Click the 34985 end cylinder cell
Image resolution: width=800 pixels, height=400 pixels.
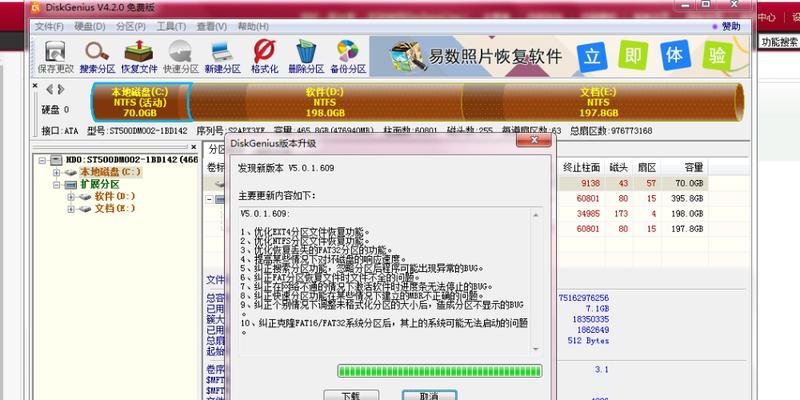588,213
